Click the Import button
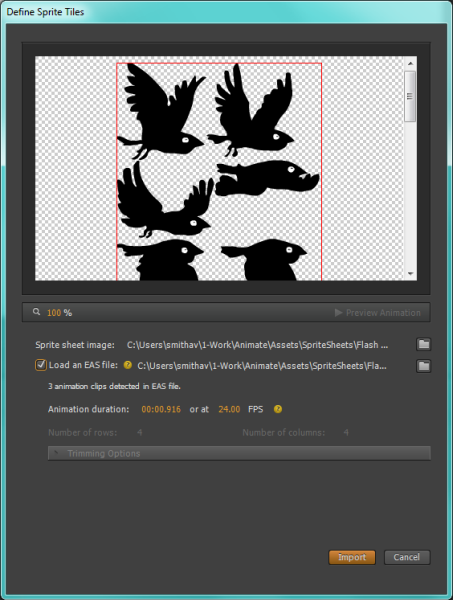This screenshot has height=600, width=453. click(352, 557)
